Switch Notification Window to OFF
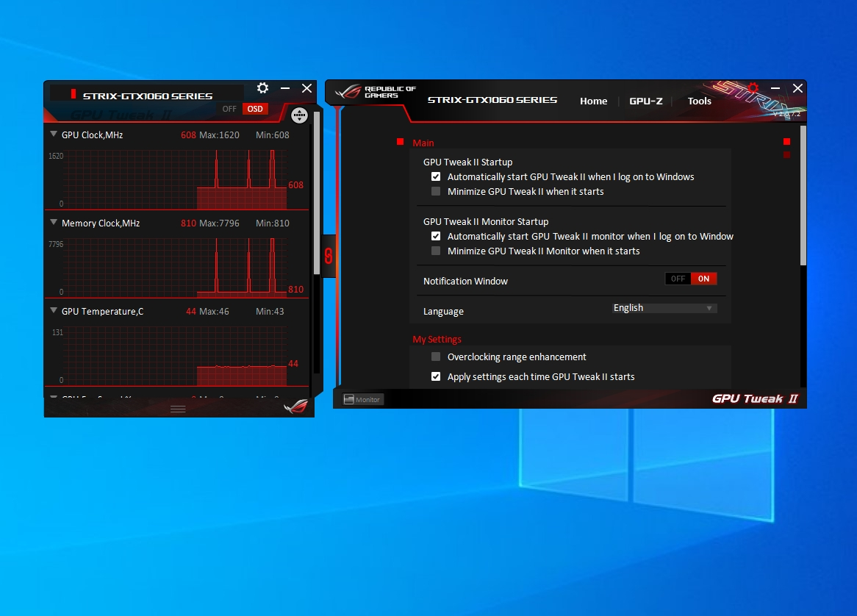The image size is (857, 616). pos(678,279)
